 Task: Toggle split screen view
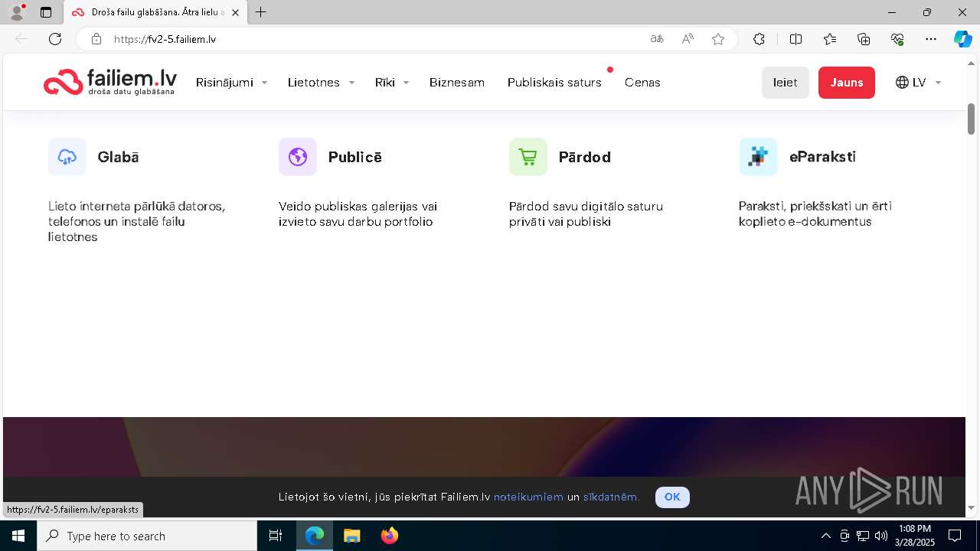click(x=795, y=39)
